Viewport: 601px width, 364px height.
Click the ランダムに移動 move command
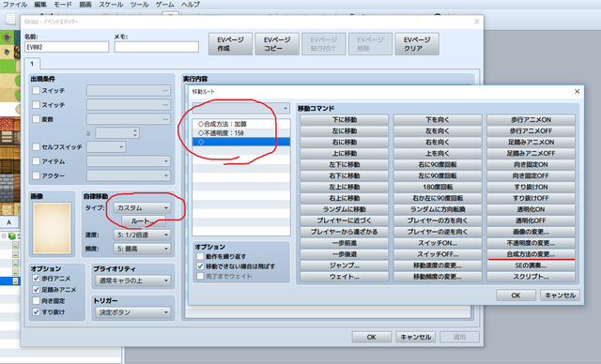[x=345, y=209]
